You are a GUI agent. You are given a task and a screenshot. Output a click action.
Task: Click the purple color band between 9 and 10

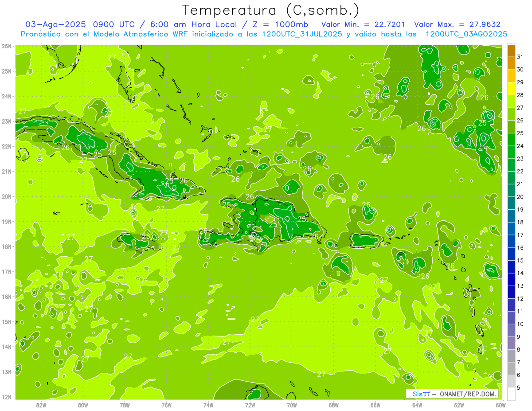tap(511, 330)
